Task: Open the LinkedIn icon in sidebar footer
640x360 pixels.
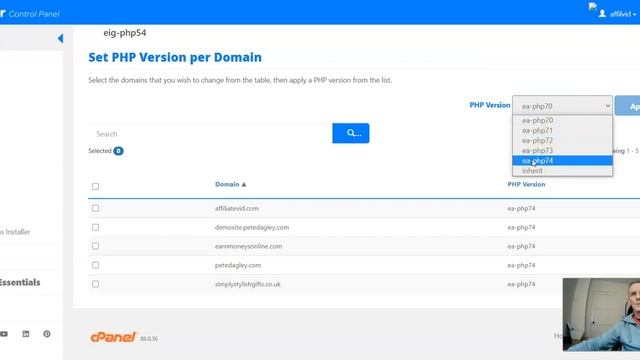Action: [x=26, y=334]
